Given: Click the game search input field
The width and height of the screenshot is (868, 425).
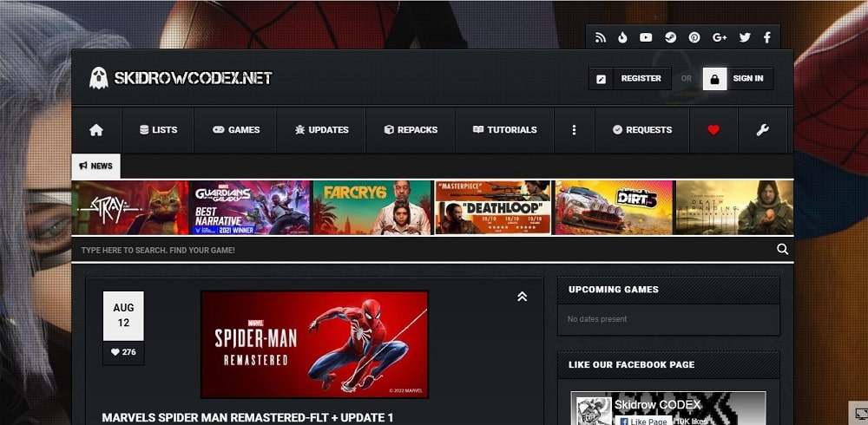Looking at the screenshot, I should point(424,250).
